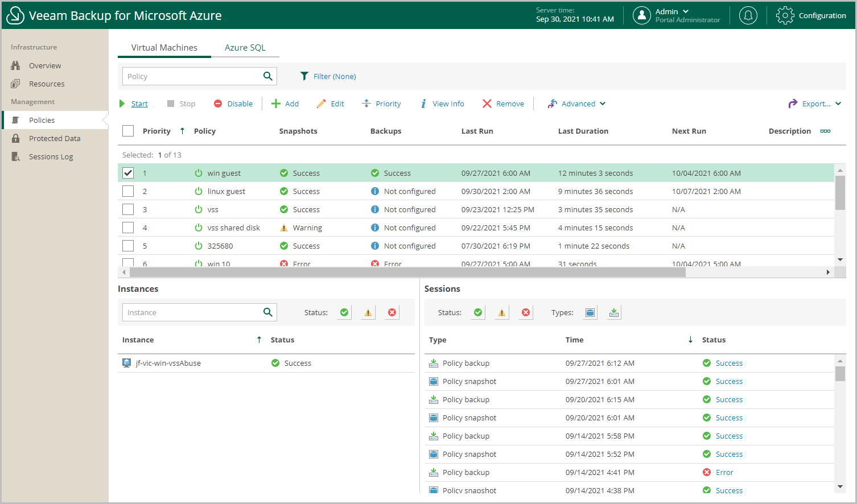Sort by Priority column ascending arrow

click(x=182, y=131)
